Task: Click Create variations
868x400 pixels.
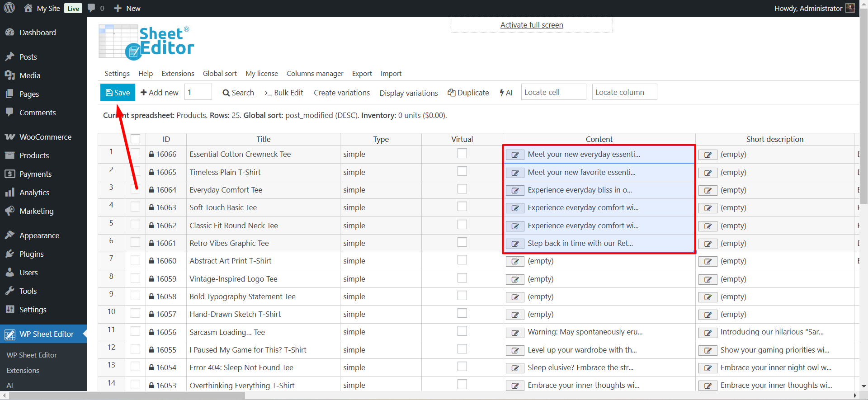Action: click(x=342, y=93)
